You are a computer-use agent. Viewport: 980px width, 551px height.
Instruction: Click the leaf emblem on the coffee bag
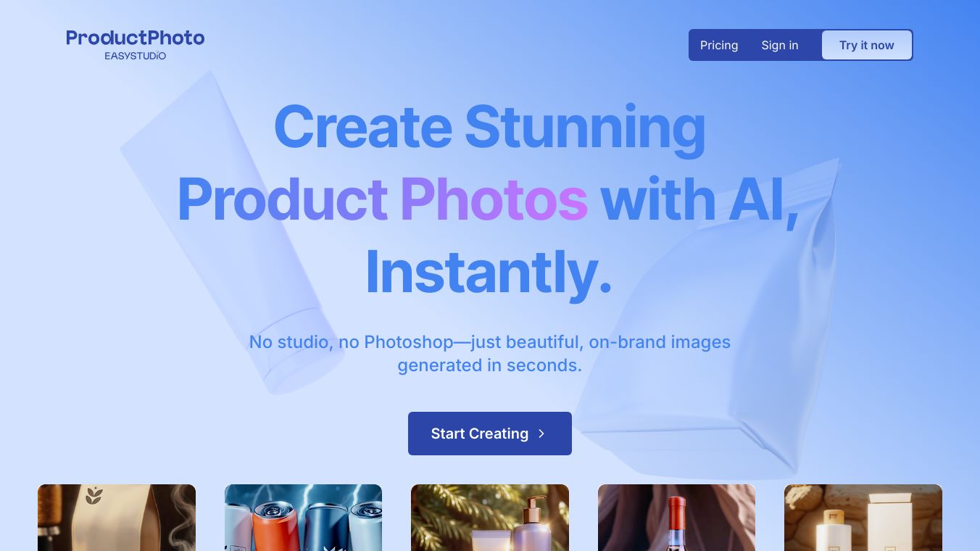[x=94, y=496]
